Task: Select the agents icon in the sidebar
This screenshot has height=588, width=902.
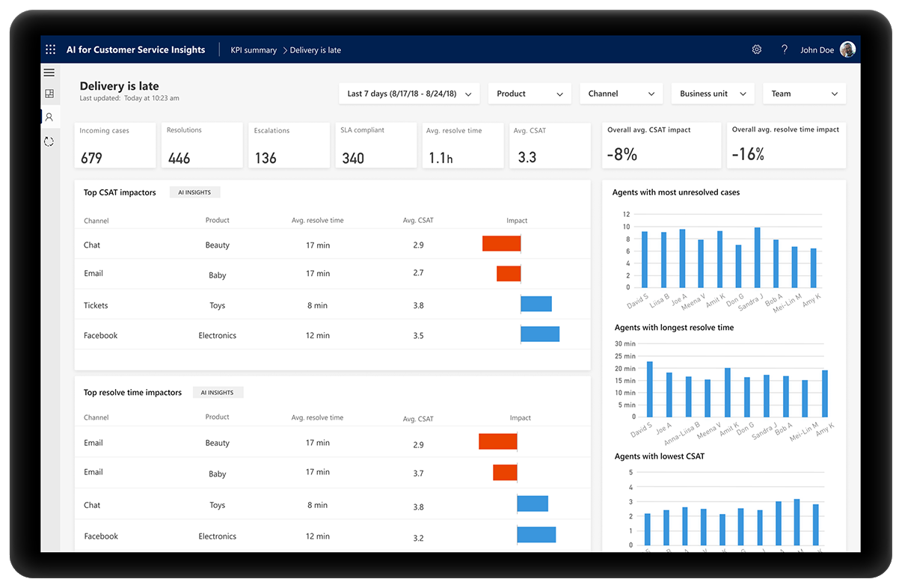Action: click(x=49, y=117)
